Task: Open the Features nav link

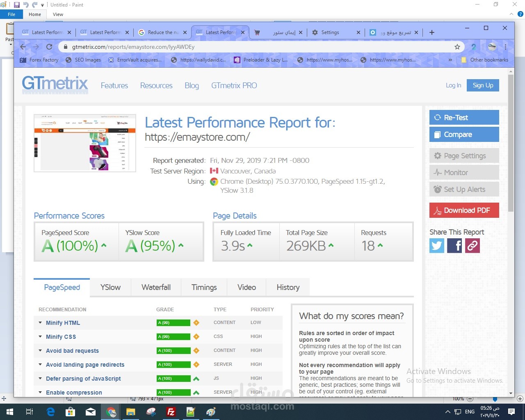Action: [x=114, y=85]
